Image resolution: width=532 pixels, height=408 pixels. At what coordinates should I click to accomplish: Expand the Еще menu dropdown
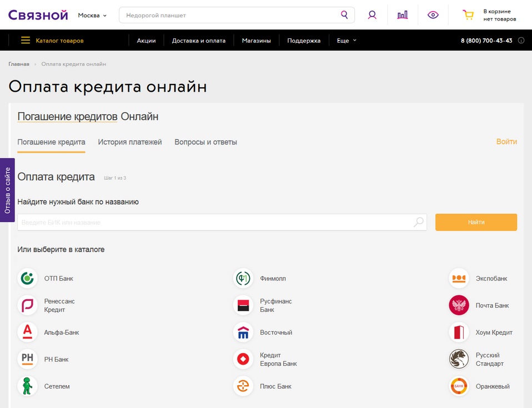coord(346,40)
